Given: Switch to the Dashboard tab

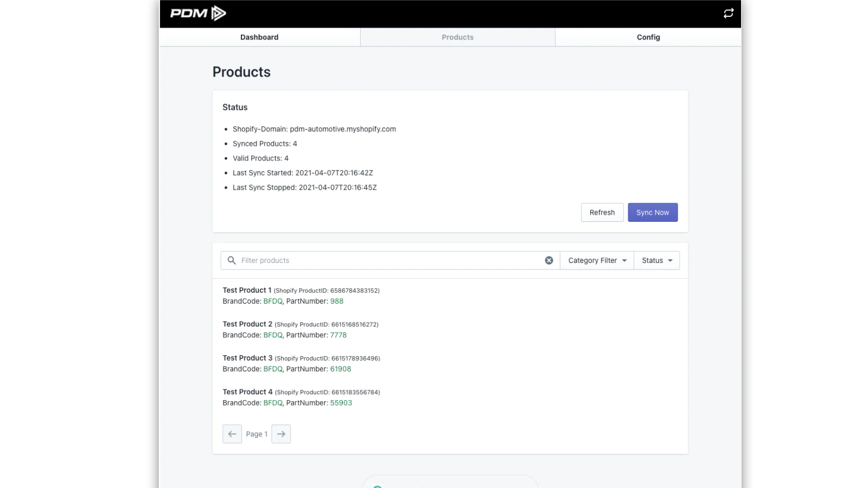Looking at the screenshot, I should pos(259,37).
